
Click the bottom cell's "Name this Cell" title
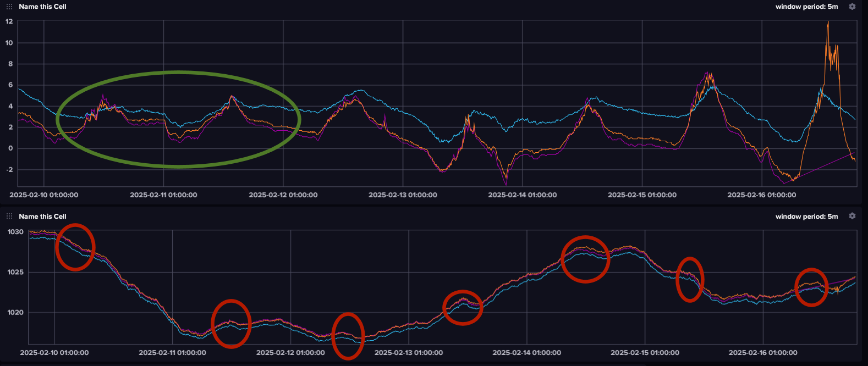42,217
